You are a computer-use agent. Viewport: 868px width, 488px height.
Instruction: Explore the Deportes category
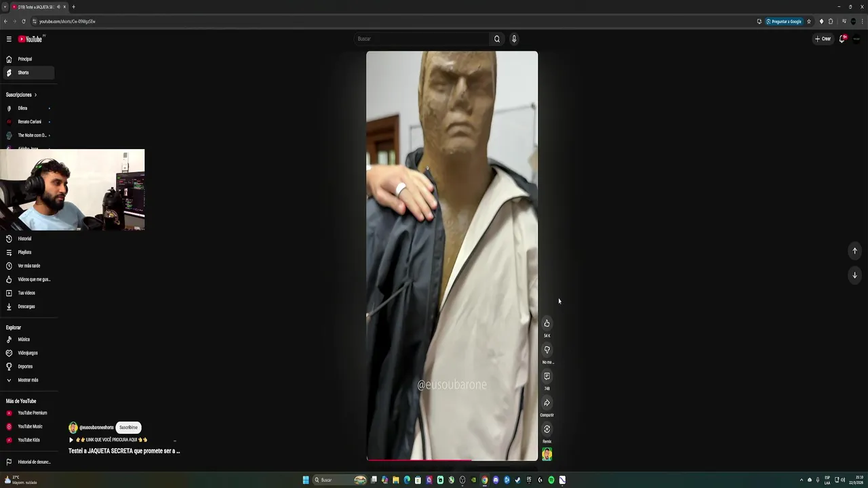[27, 367]
